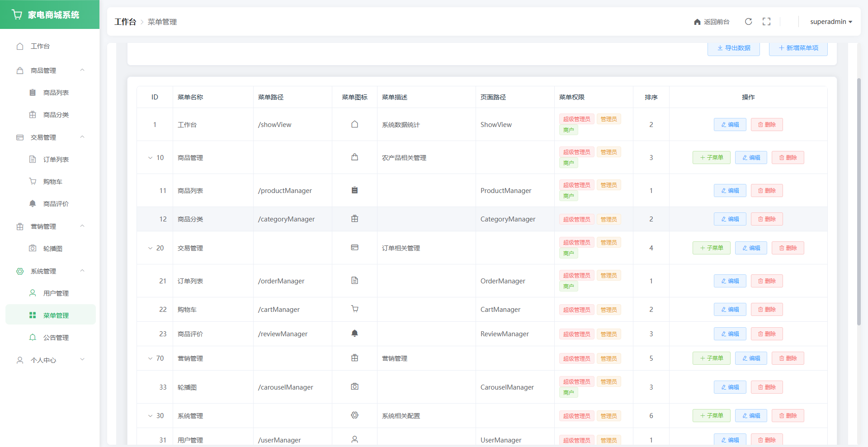Screen dimensions: 868x447
Task: Click the gear icon in 系统管理 row
Action: (354, 415)
